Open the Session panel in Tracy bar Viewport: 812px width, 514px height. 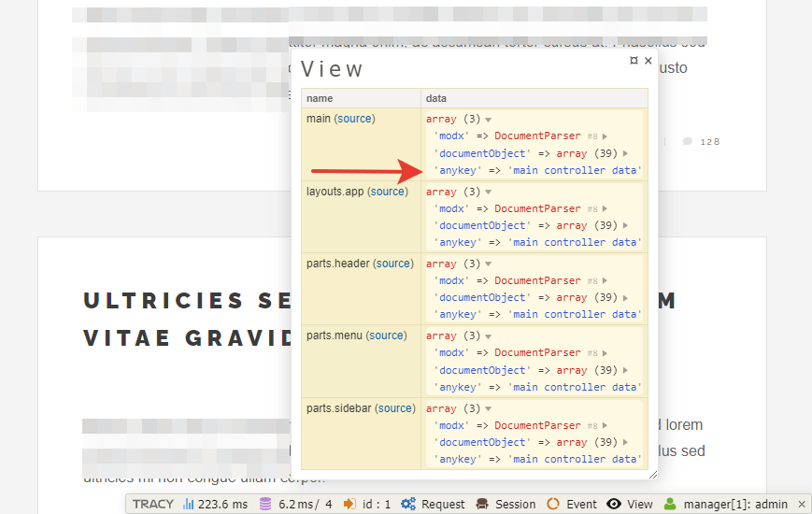(506, 504)
